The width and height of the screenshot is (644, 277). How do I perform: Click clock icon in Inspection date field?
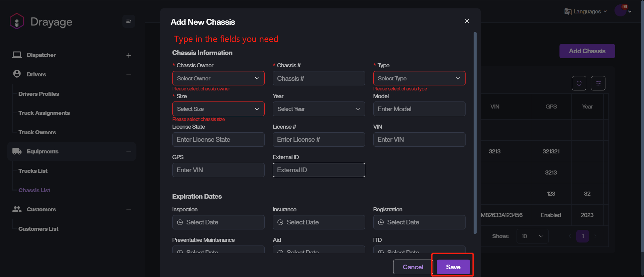[180, 222]
